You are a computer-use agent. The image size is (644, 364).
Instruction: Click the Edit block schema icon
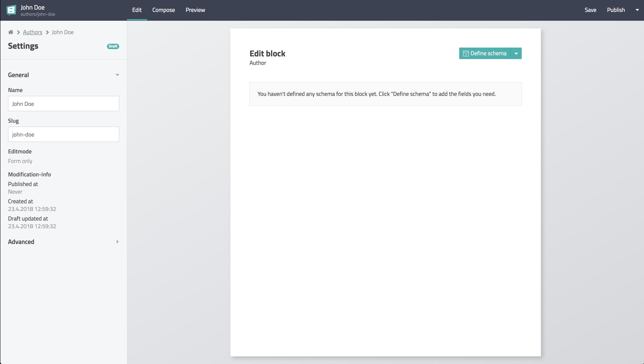click(x=466, y=53)
